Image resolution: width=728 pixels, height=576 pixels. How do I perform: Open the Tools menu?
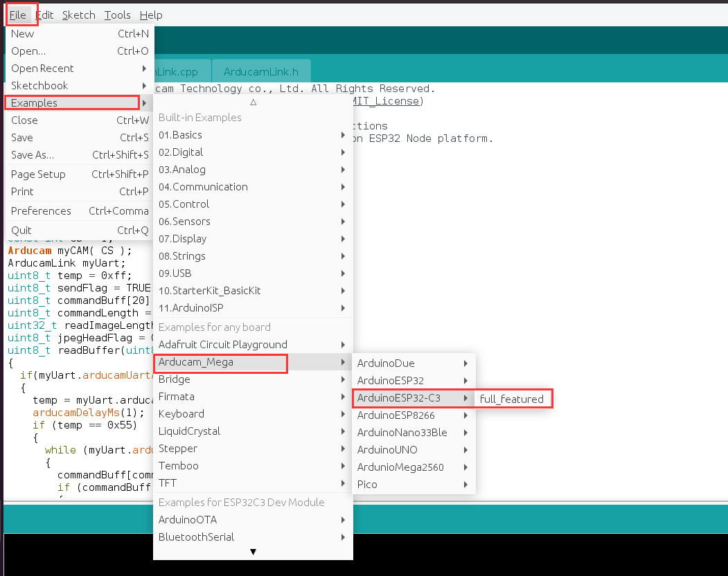pyautogui.click(x=118, y=15)
